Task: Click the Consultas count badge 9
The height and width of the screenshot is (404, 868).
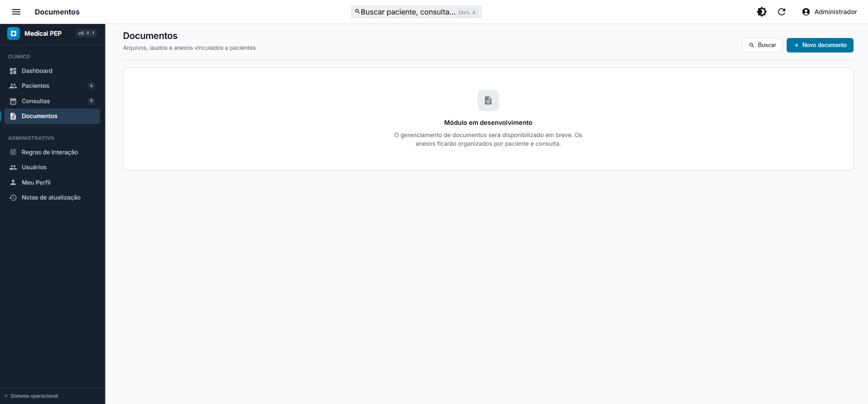Action: [x=91, y=101]
